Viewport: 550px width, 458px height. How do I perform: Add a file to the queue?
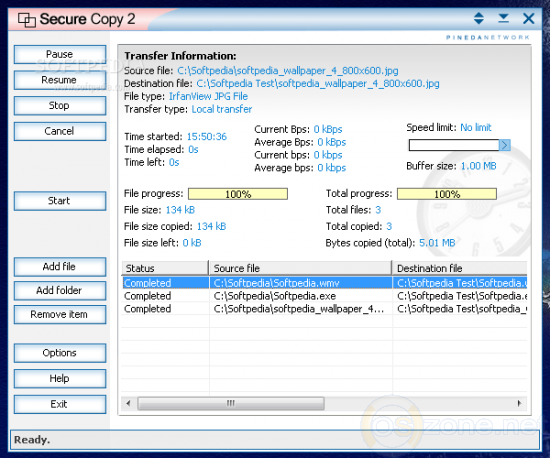pos(60,267)
